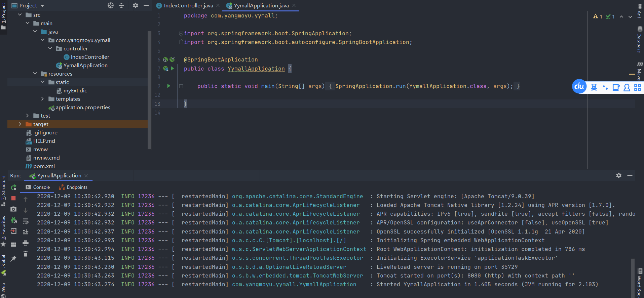Click the Baidu input method du logo
This screenshot has width=644, height=298.
point(579,87)
